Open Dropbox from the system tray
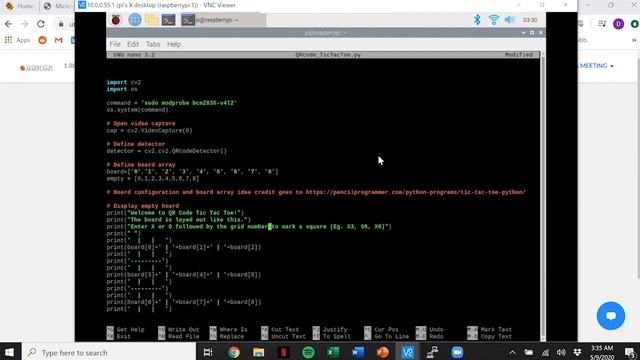Screen dimensions: 640x360 click(x=577, y=352)
